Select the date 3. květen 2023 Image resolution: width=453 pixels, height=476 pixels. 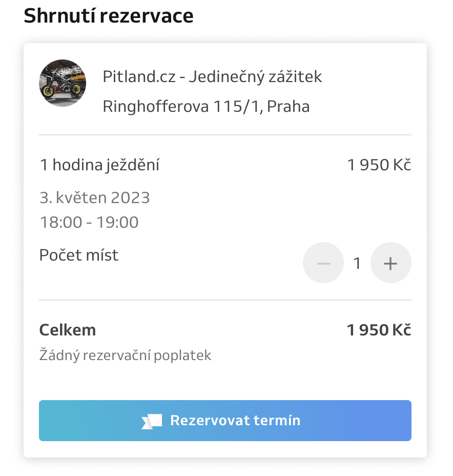click(95, 197)
